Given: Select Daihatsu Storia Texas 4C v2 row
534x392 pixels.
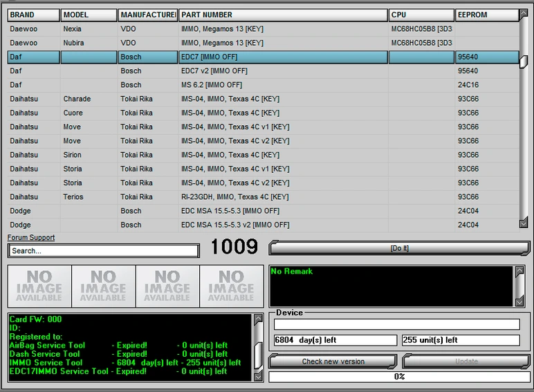Looking at the screenshot, I should point(264,183).
